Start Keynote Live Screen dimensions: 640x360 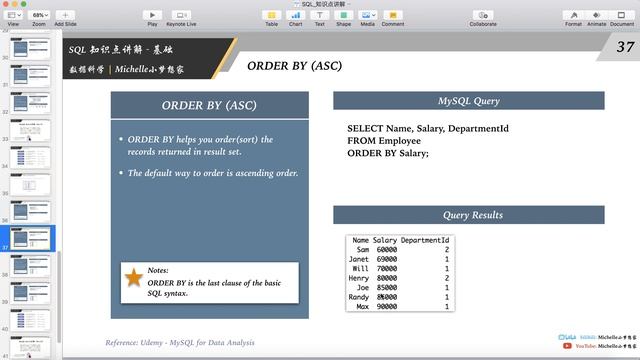pos(181,15)
